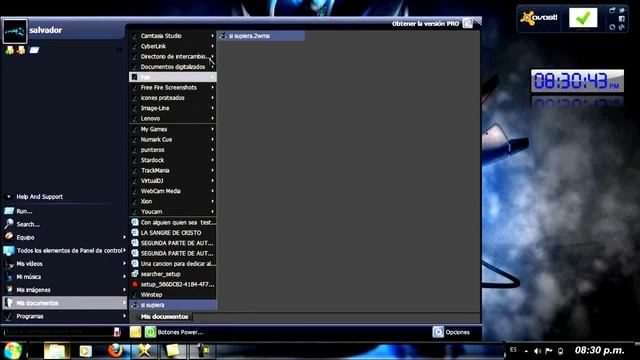Click the white card icon under salvador
Viewport: 640px width, 360px height.
pyautogui.click(x=34, y=50)
